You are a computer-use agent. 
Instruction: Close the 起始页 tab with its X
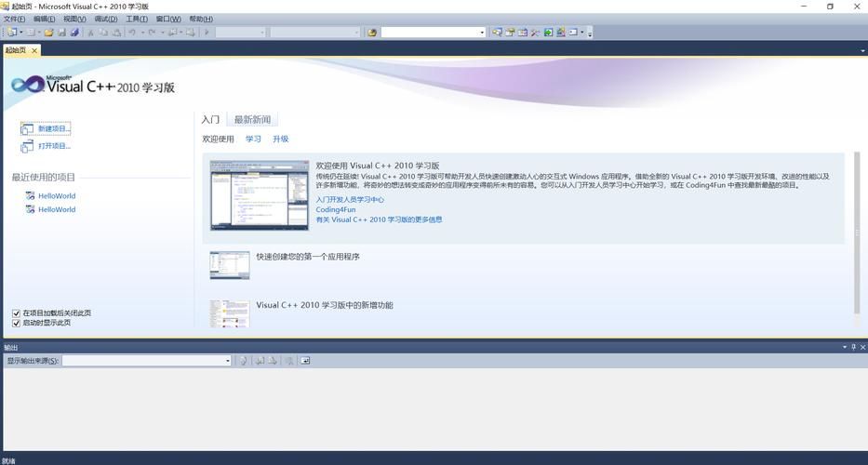point(34,50)
